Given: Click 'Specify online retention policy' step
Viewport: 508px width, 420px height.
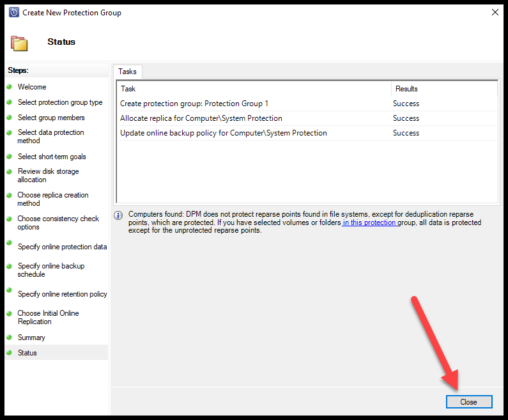Looking at the screenshot, I should pyautogui.click(x=62, y=294).
